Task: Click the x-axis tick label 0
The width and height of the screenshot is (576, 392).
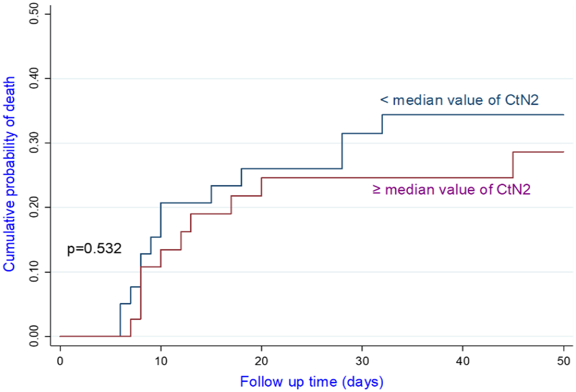Action: (60, 361)
